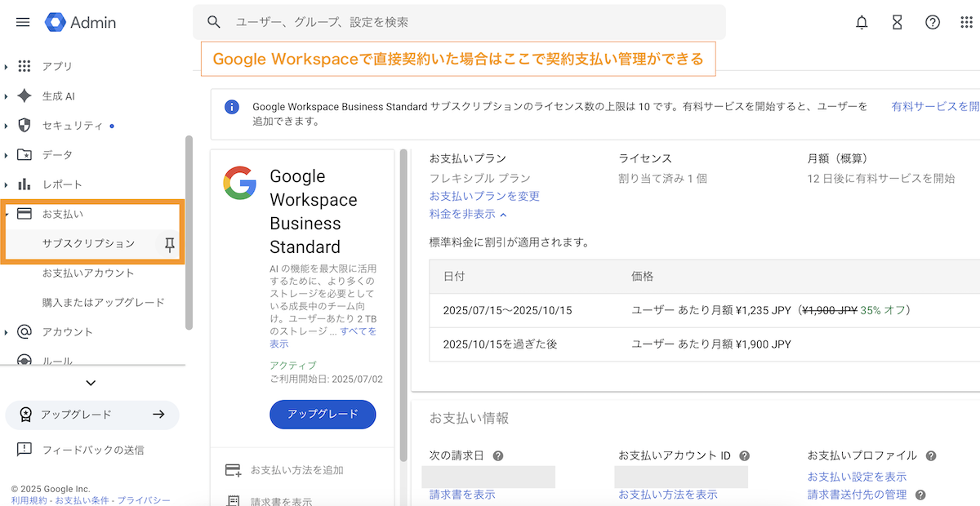Click お支払い方法を追加
980x506 pixels.
[x=297, y=470]
